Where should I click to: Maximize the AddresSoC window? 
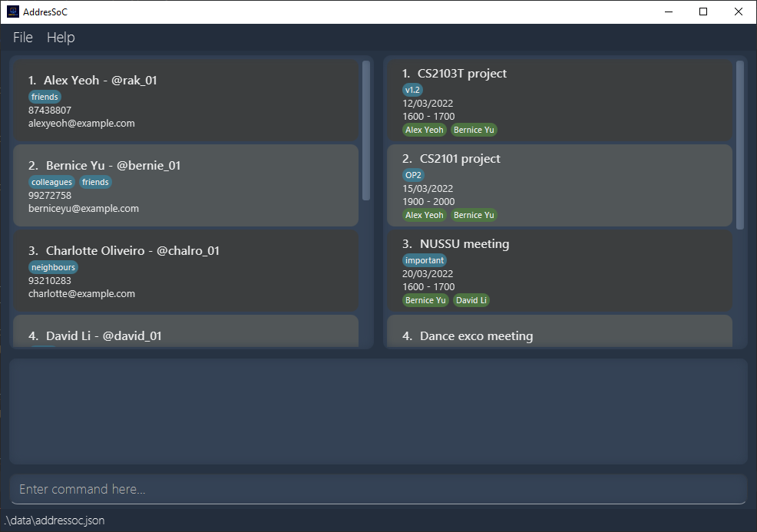pyautogui.click(x=703, y=12)
